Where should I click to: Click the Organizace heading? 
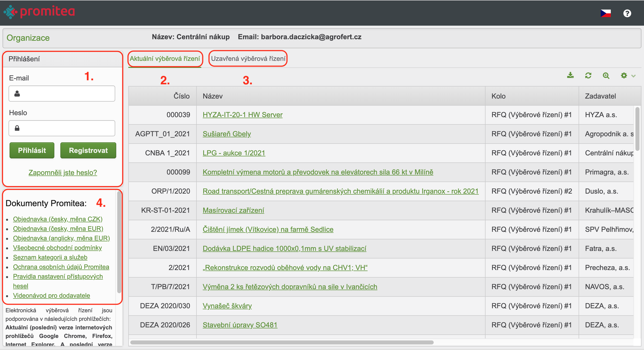(x=28, y=38)
